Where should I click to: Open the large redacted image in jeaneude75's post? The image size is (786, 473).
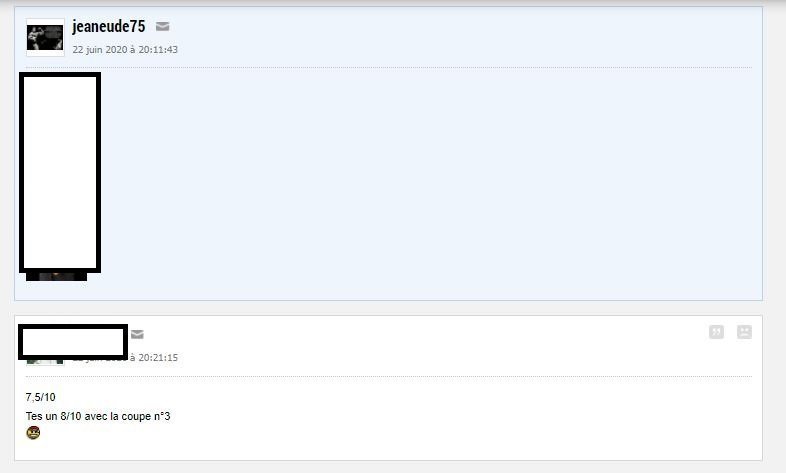[x=60, y=172]
